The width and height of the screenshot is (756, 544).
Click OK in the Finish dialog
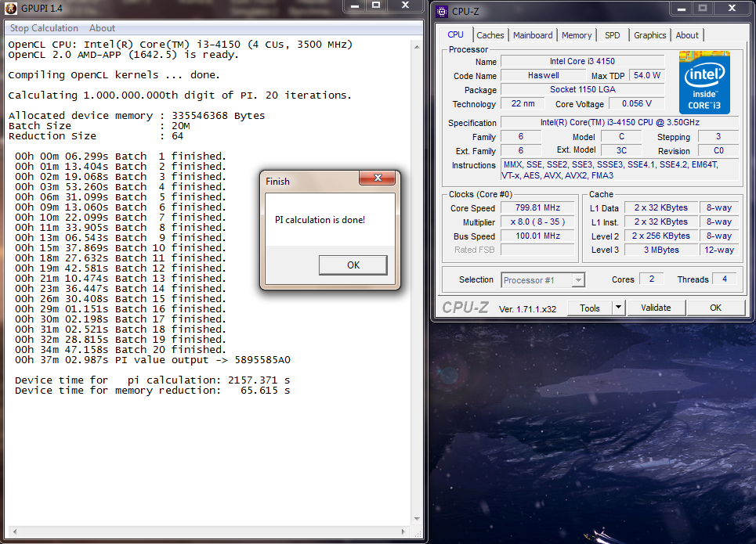[353, 265]
